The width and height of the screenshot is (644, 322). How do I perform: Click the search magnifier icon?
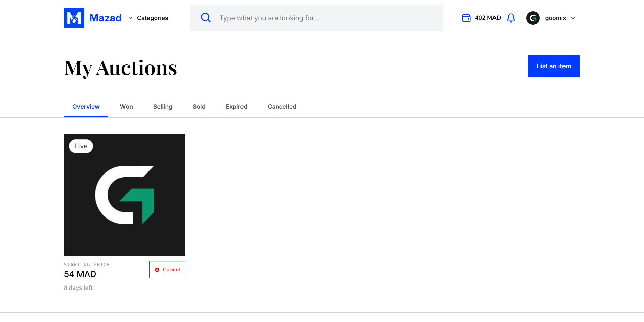(x=206, y=18)
